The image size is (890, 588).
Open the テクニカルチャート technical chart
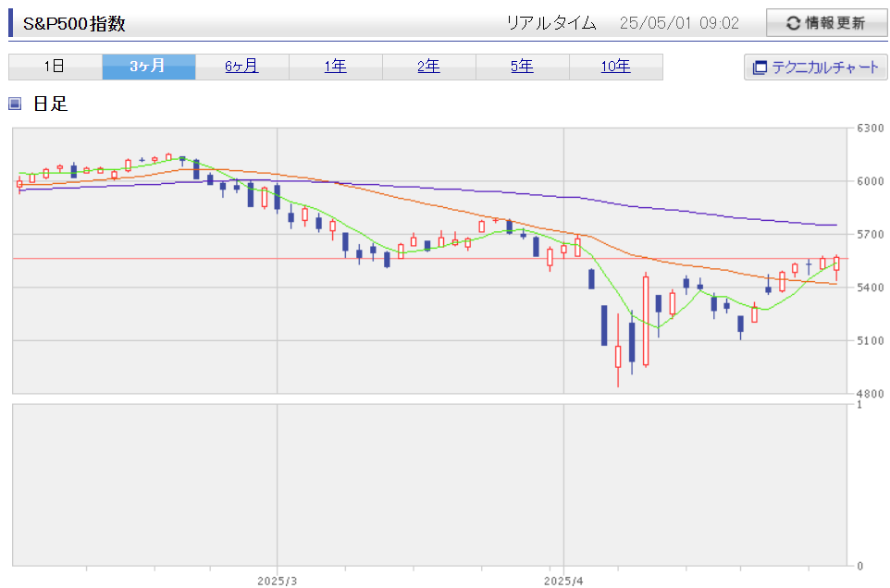pos(816,67)
